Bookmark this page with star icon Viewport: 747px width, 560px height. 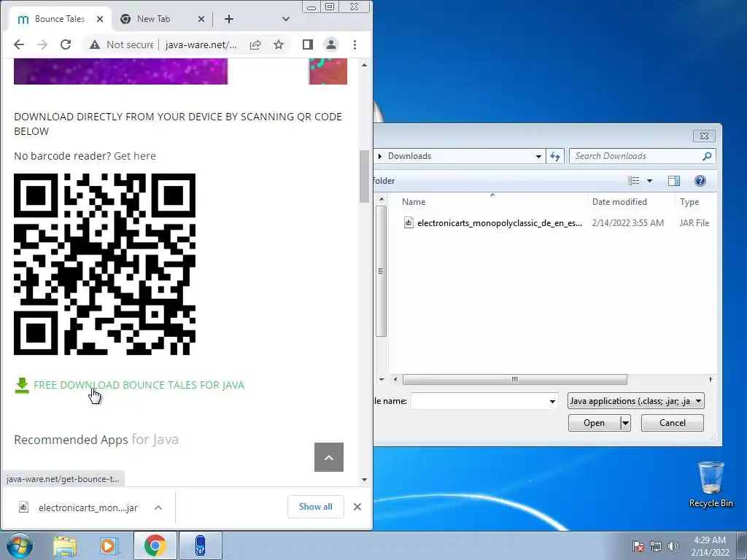click(279, 44)
